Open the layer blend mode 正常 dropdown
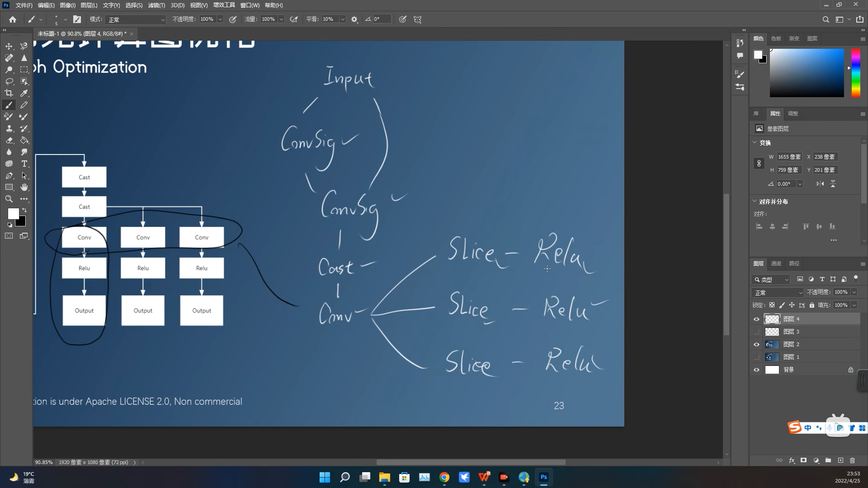The width and height of the screenshot is (868, 488). click(x=778, y=292)
